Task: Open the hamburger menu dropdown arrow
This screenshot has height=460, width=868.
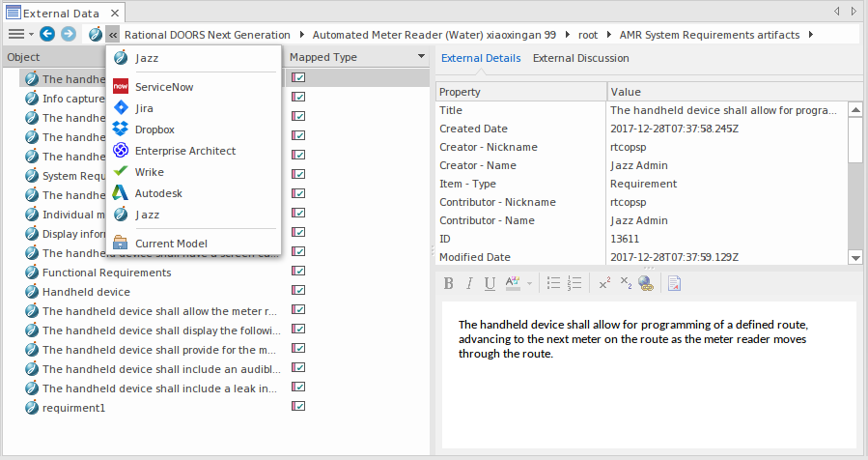Action: 31,35
